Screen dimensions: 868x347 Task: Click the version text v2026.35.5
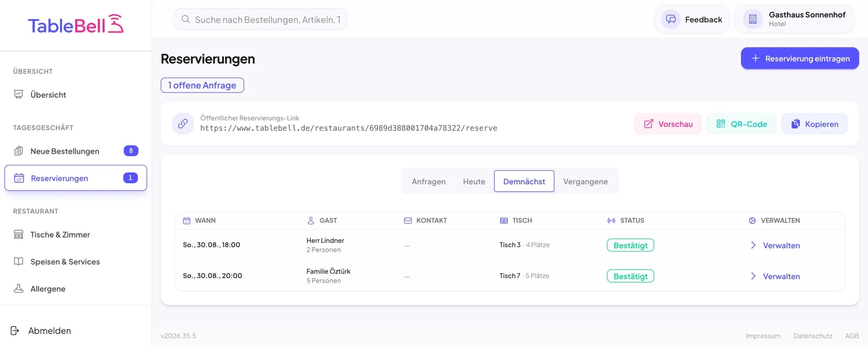point(178,336)
